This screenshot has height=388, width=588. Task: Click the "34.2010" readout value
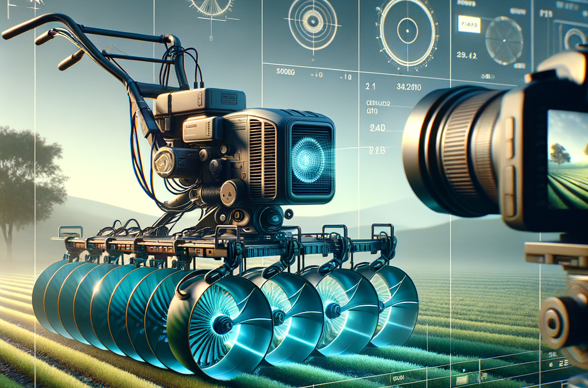pyautogui.click(x=408, y=87)
